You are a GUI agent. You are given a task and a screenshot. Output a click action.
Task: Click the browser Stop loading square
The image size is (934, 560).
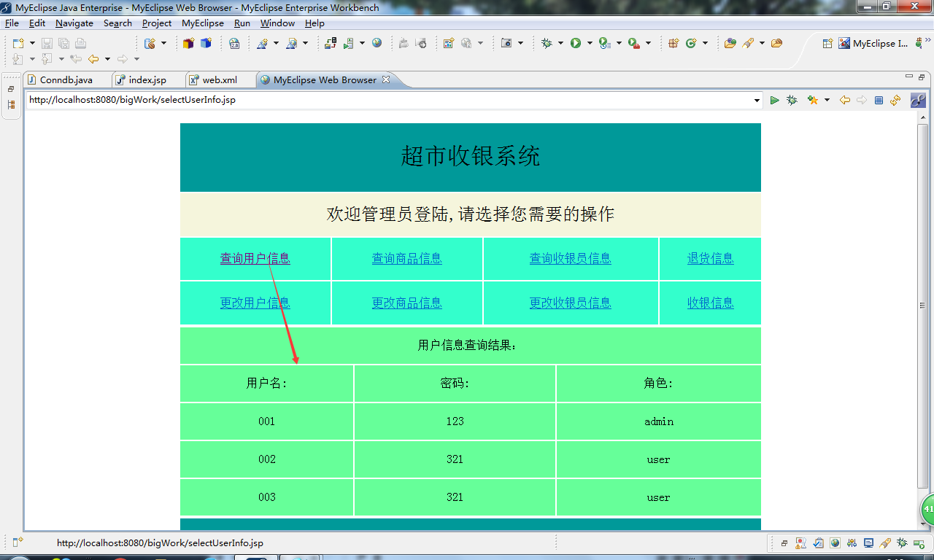point(879,100)
